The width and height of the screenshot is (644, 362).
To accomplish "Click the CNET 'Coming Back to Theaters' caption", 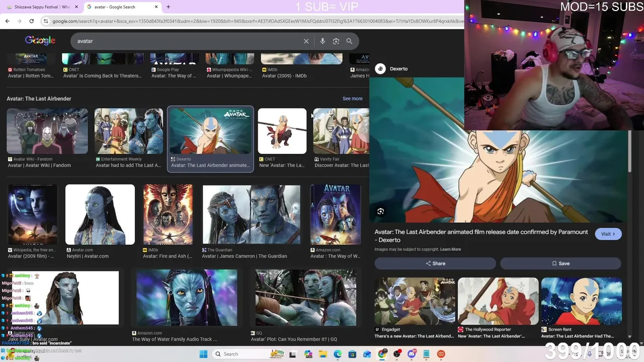I will click(x=102, y=76).
